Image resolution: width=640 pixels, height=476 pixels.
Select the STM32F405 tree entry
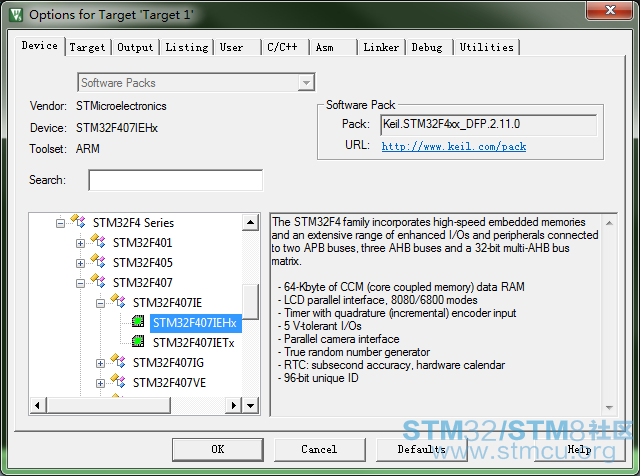(142, 263)
